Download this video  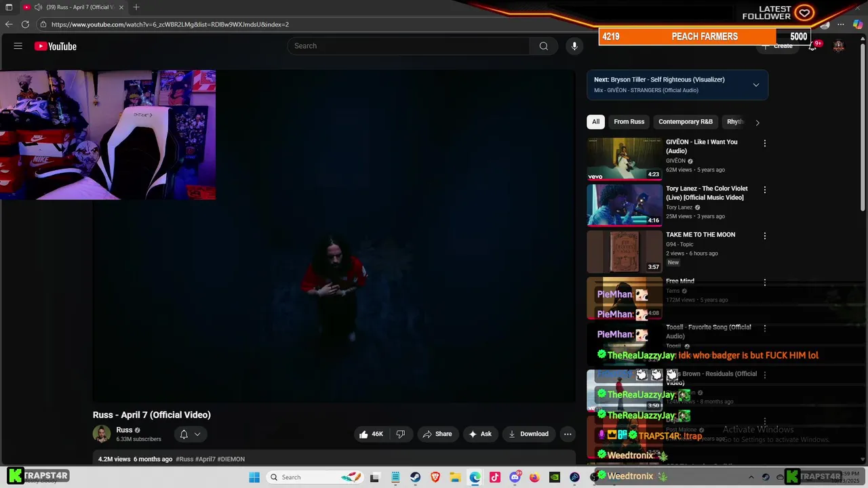click(529, 434)
